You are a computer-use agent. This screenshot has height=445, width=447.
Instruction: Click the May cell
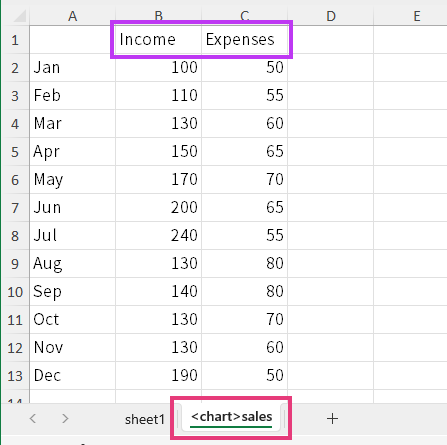click(73, 180)
